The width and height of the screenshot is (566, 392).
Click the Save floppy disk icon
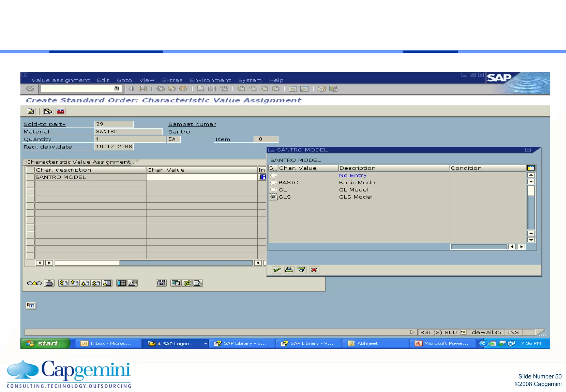coord(143,89)
